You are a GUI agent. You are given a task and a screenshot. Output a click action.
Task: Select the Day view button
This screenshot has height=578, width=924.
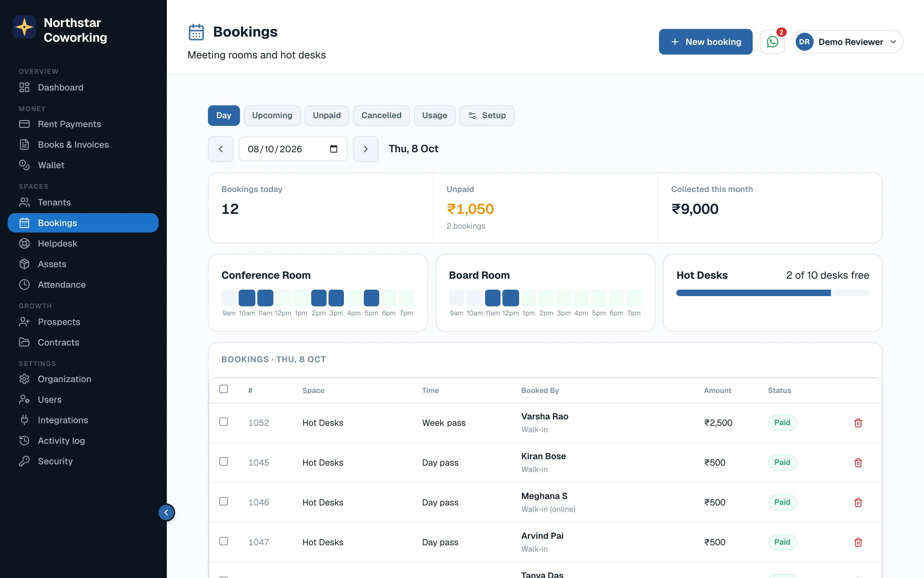pos(224,116)
